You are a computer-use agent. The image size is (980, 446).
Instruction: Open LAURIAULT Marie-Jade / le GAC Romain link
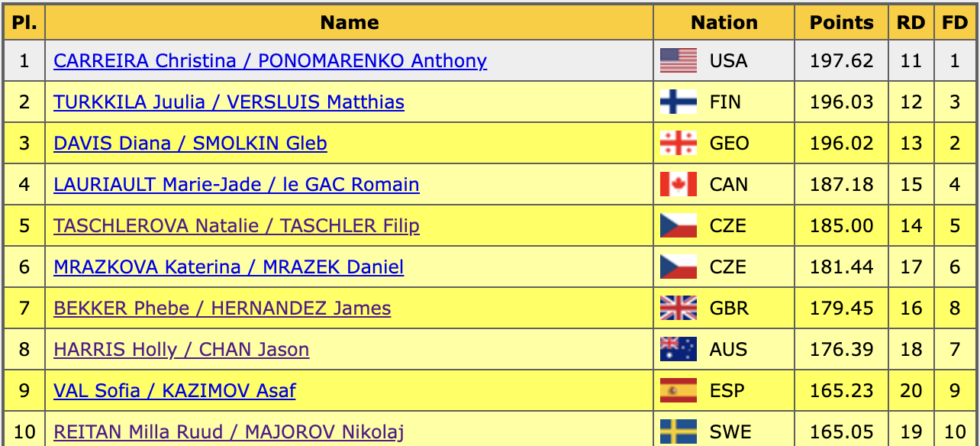tap(236, 185)
